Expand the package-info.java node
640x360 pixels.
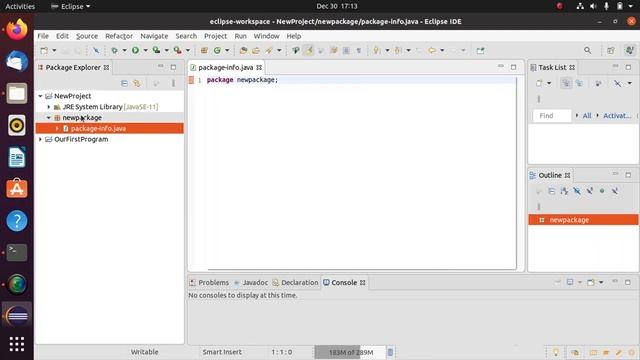pyautogui.click(x=57, y=128)
